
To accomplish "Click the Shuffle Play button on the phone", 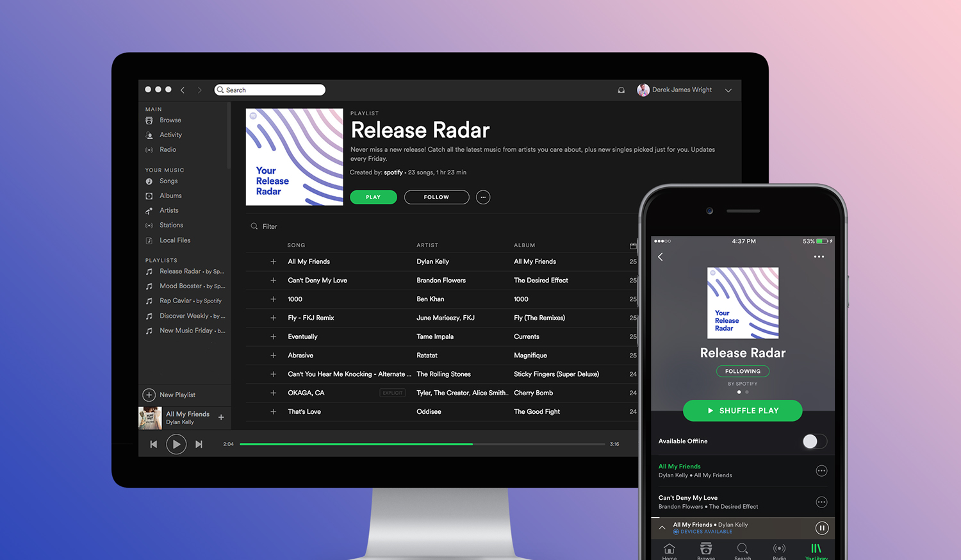I will [742, 411].
